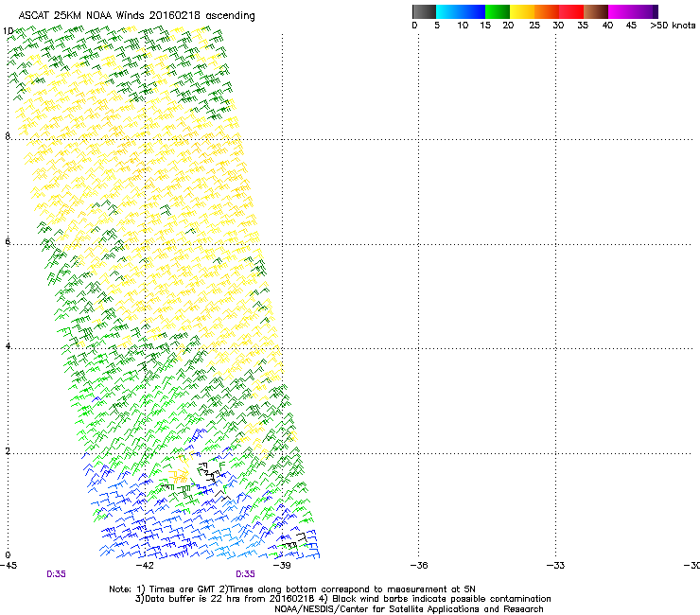The height and width of the screenshot is (615, 700).
Task: Click the '35' label under the color bar
Action: click(x=583, y=26)
